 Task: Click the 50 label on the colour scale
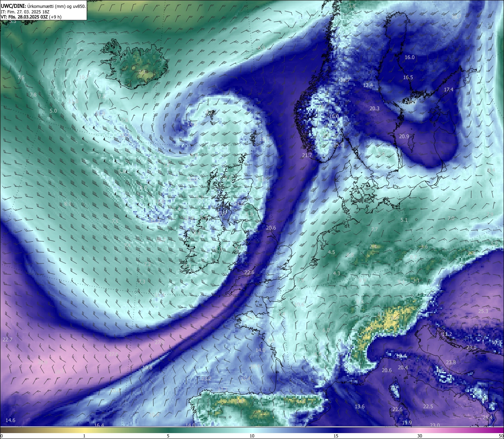pyautogui.click(x=501, y=436)
